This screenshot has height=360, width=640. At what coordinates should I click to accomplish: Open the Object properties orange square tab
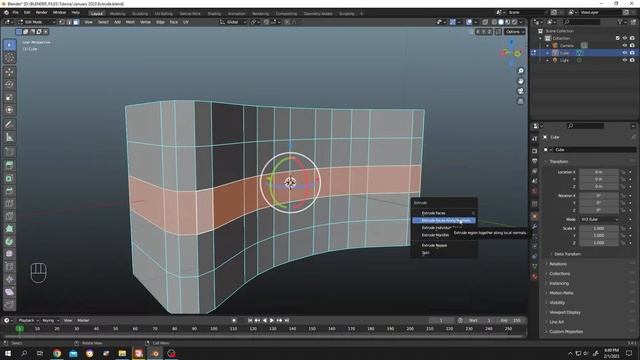click(x=535, y=216)
